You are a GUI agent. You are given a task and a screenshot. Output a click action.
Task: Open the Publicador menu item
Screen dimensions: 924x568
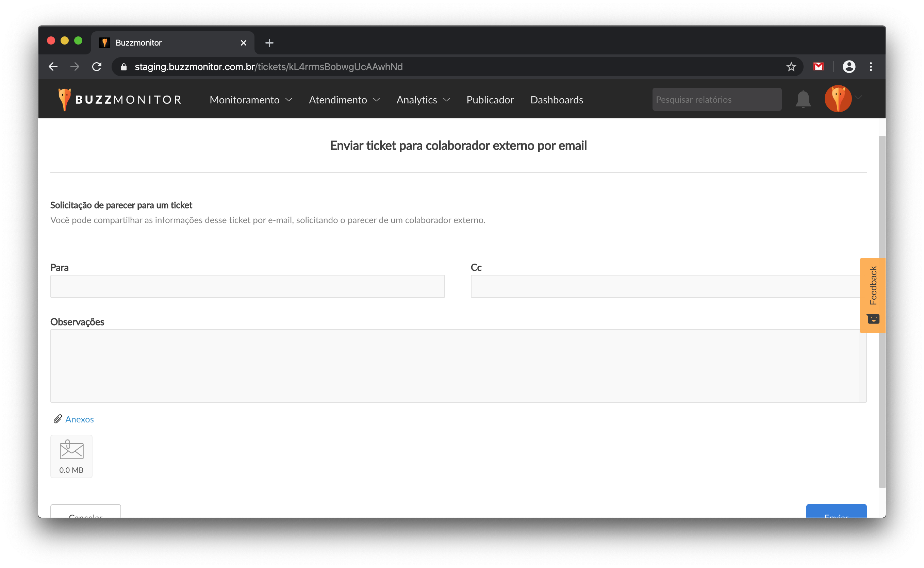pyautogui.click(x=490, y=100)
